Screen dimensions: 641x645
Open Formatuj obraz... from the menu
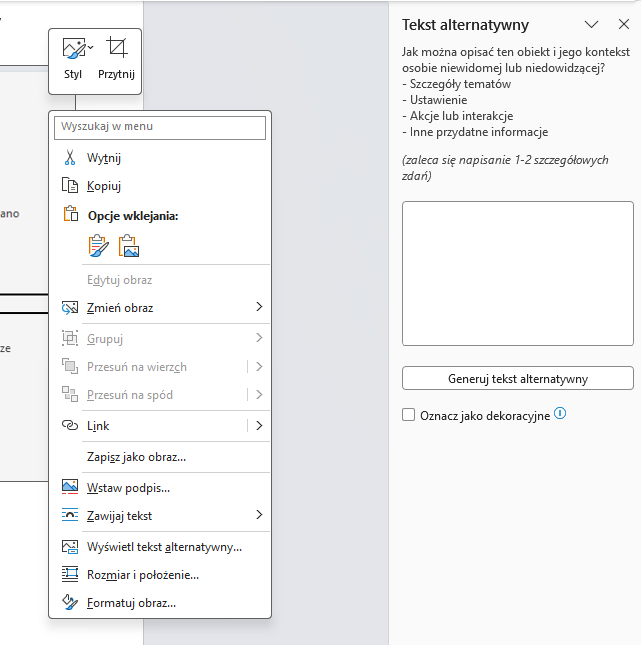[160, 603]
